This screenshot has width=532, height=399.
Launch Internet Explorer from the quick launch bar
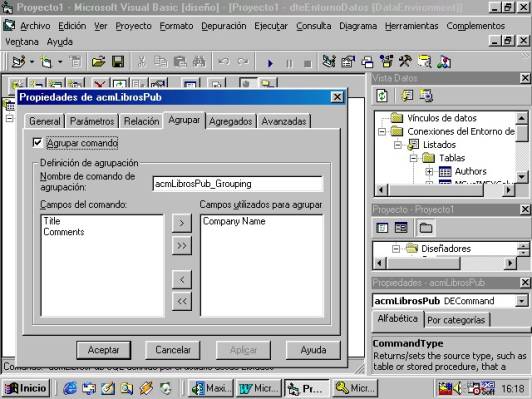[x=70, y=388]
